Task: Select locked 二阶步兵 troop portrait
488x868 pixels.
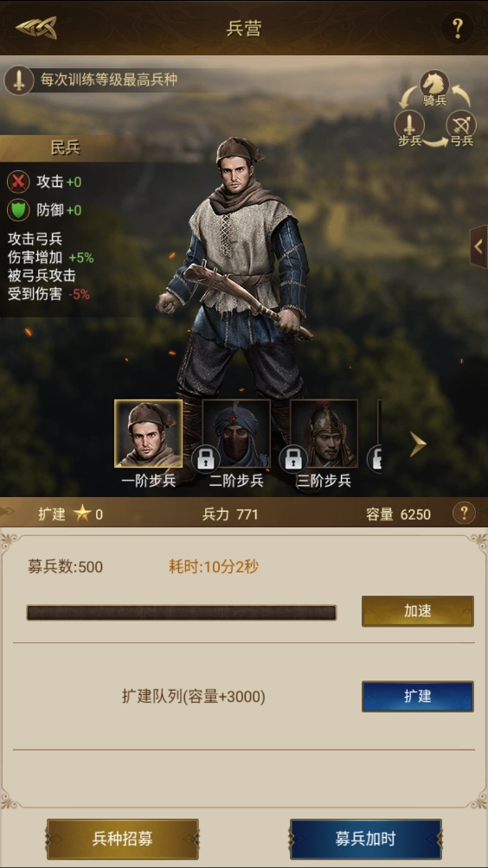Action: (x=236, y=434)
